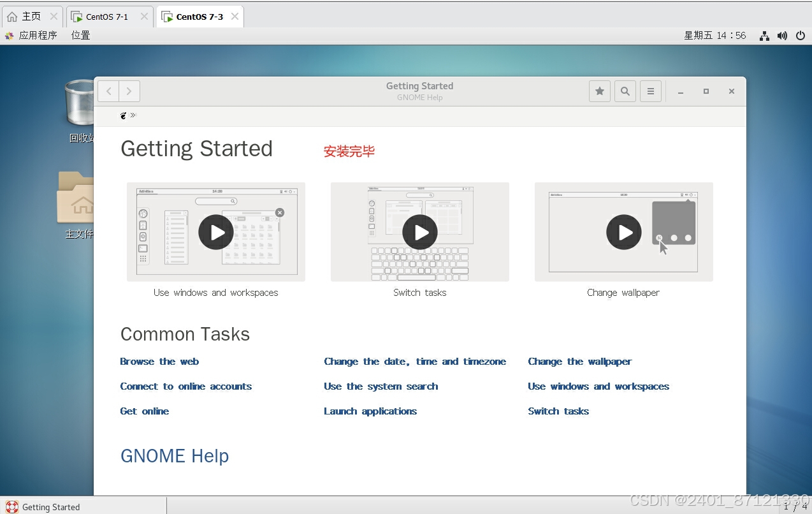Close the CentOS 7-1 tab
This screenshot has height=514, width=812.
[144, 17]
